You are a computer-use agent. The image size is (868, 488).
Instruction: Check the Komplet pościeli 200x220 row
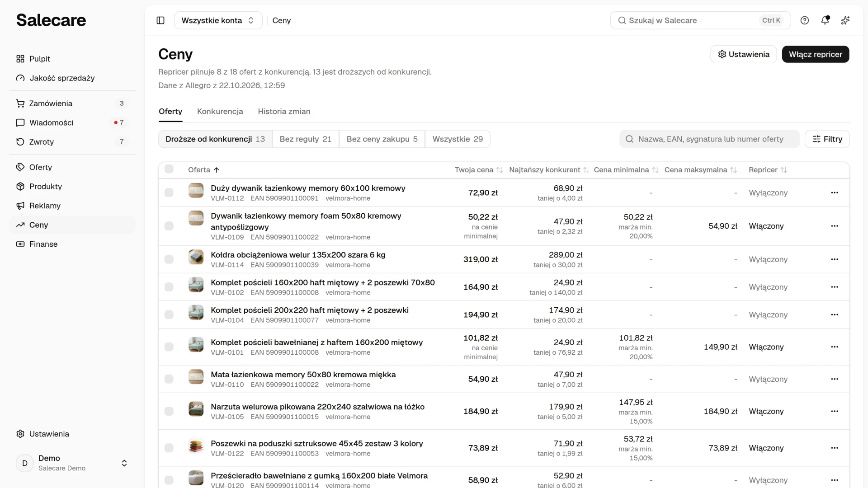(x=169, y=314)
